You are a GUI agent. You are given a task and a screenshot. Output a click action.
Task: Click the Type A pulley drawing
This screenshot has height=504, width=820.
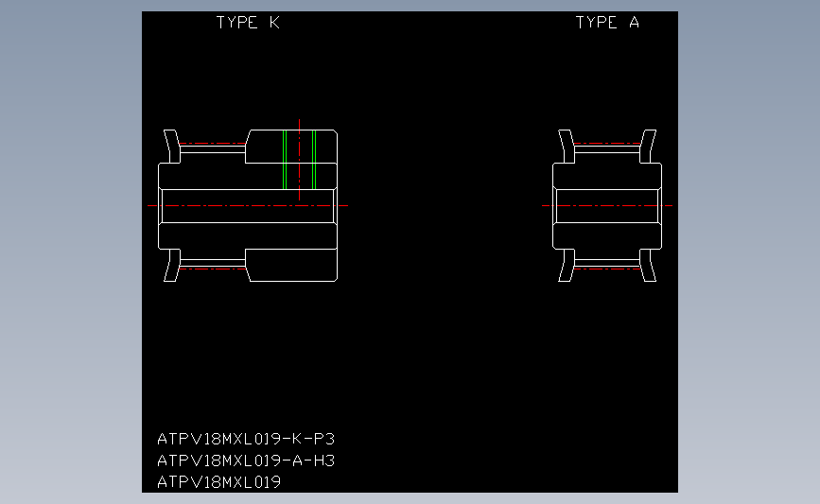(607, 205)
